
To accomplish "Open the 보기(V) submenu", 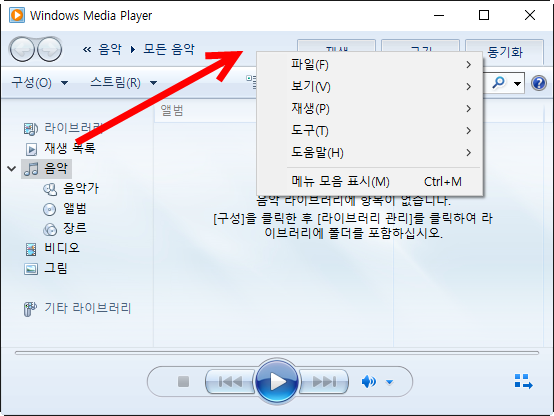I will (370, 87).
